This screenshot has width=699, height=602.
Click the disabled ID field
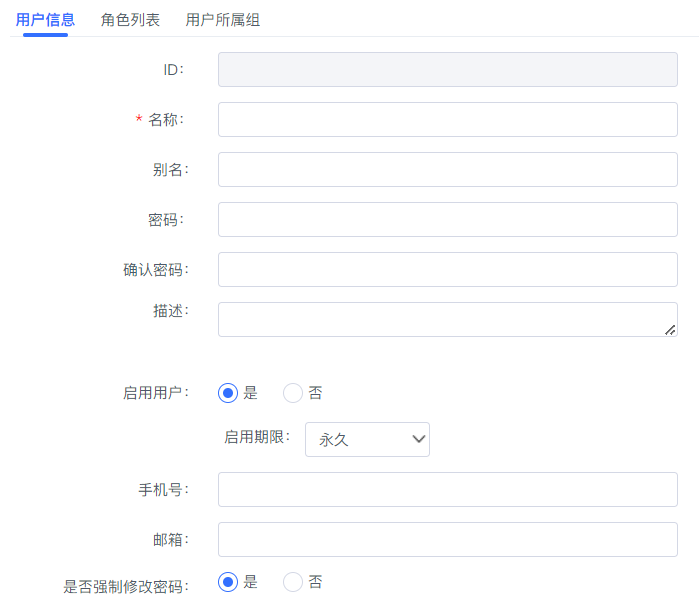[448, 70]
